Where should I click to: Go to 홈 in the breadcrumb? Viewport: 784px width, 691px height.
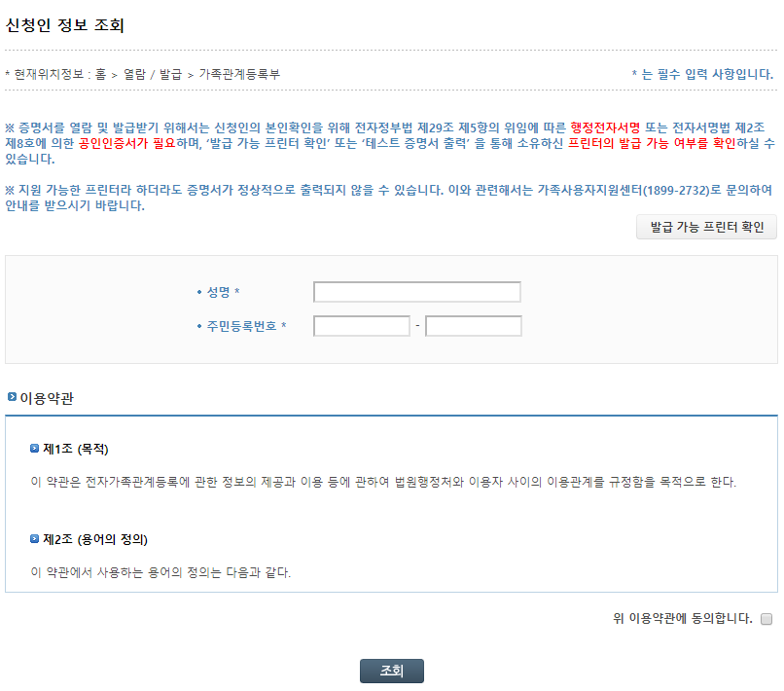point(100,74)
